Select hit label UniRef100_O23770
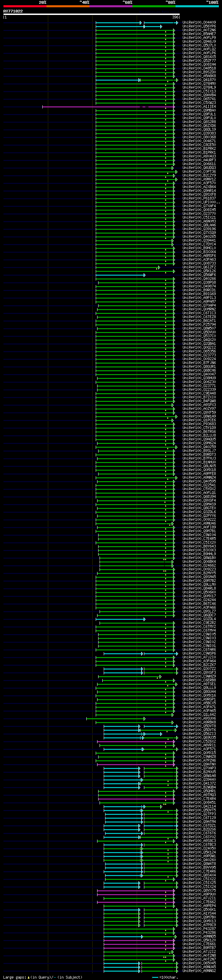 [199, 213]
